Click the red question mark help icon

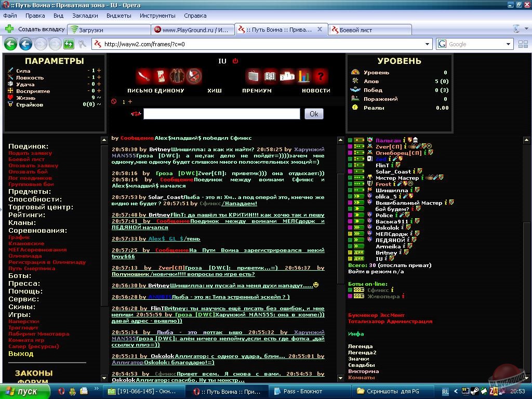click(x=321, y=76)
